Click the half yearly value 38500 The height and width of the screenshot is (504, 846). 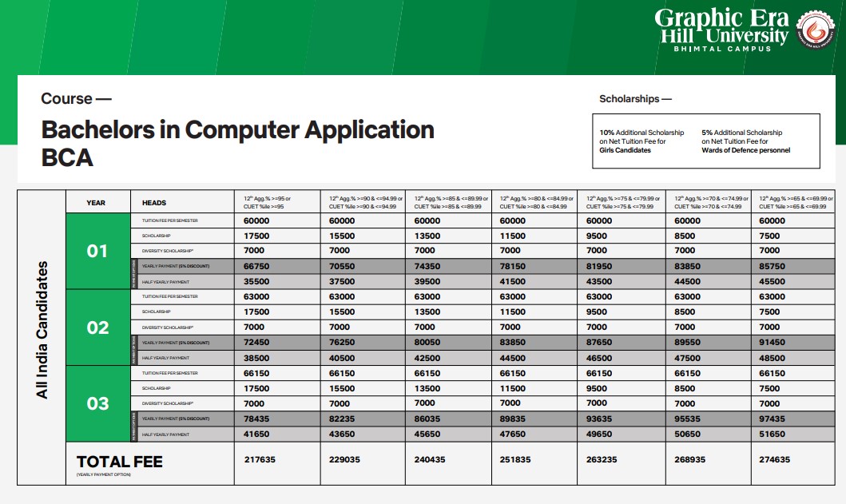pos(256,358)
